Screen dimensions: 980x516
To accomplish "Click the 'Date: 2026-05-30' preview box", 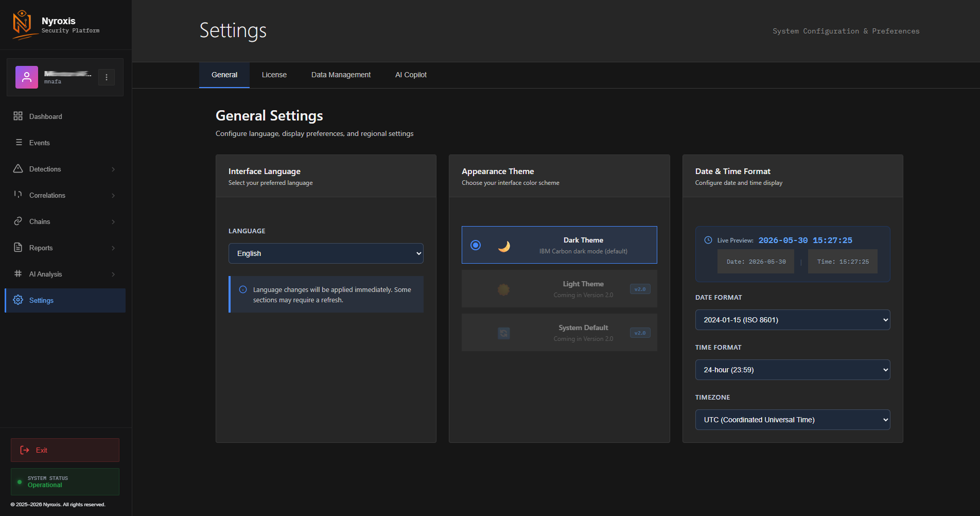I will (756, 262).
